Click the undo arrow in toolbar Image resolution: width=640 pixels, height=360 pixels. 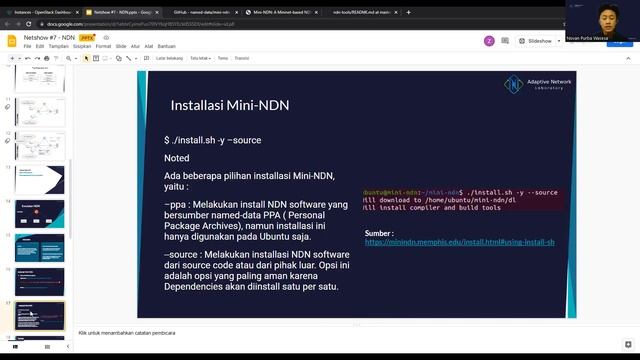[28, 58]
